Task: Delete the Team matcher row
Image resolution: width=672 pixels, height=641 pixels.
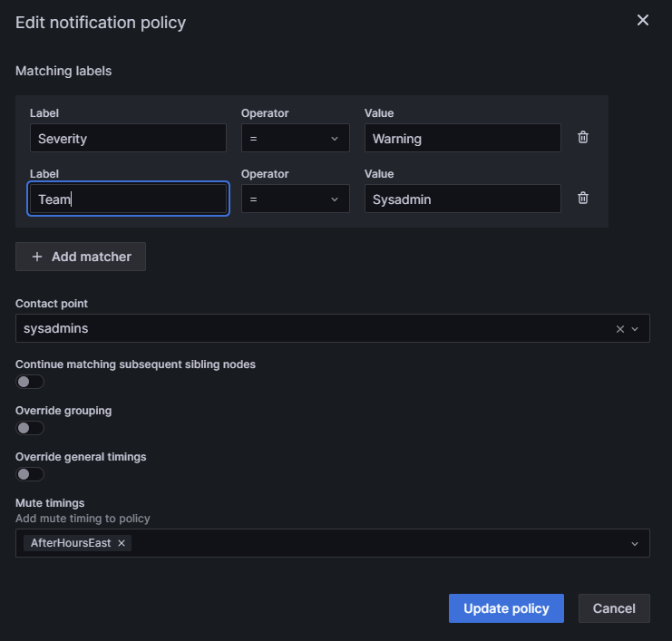Action: point(583,199)
